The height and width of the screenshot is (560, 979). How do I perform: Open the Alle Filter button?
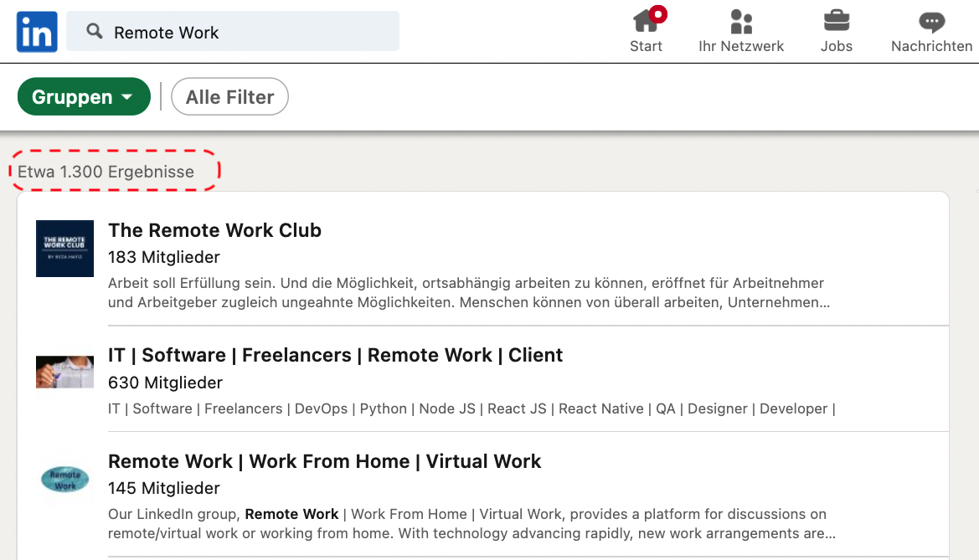click(x=229, y=97)
